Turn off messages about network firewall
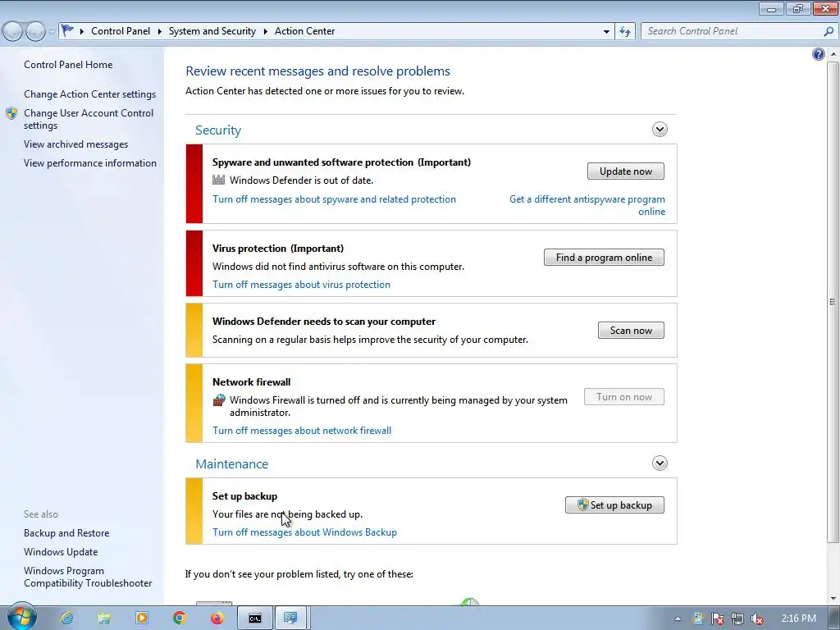 pos(302,431)
